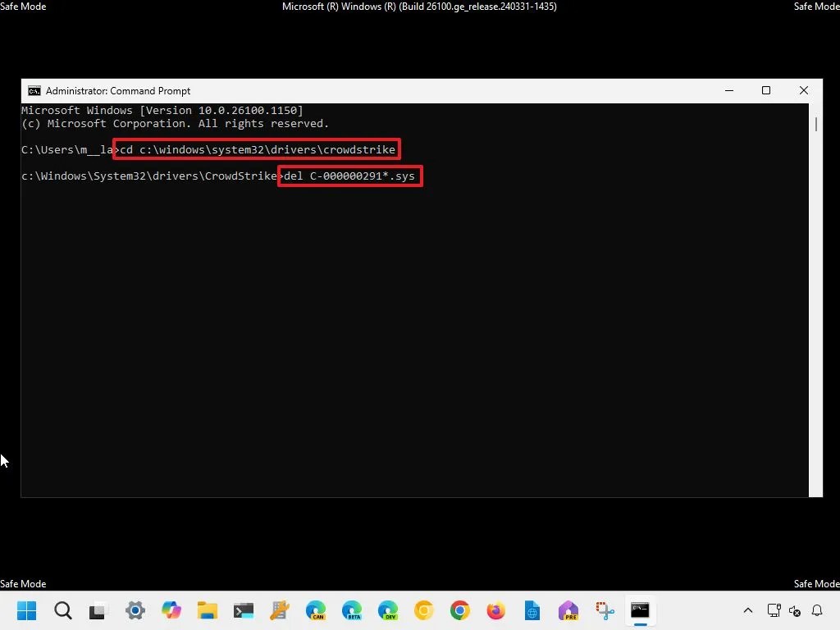Launch the Snipping Tool from the taskbar
This screenshot has width=840, height=630.
(x=605, y=610)
